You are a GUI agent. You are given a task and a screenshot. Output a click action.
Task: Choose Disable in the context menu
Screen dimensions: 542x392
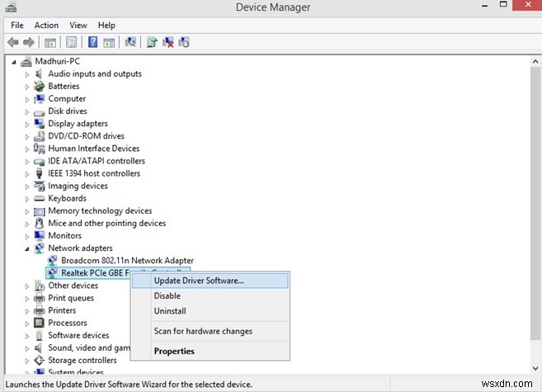pos(210,296)
